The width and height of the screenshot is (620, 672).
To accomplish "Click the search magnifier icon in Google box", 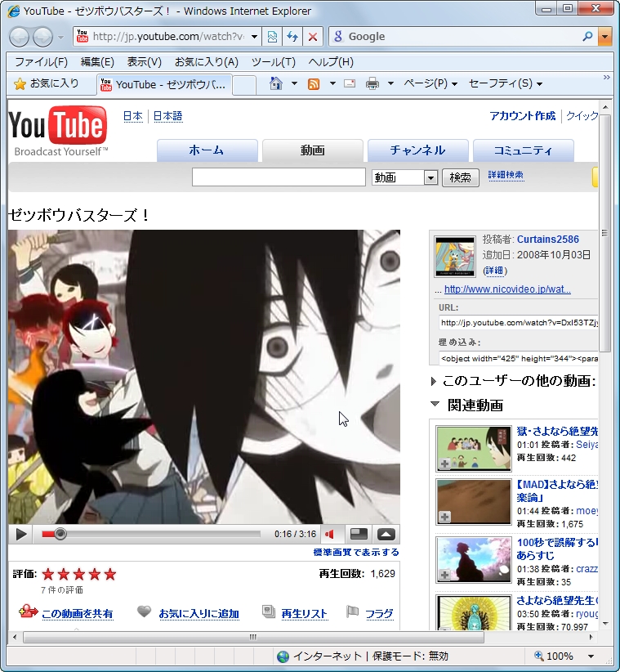I will 588,37.
